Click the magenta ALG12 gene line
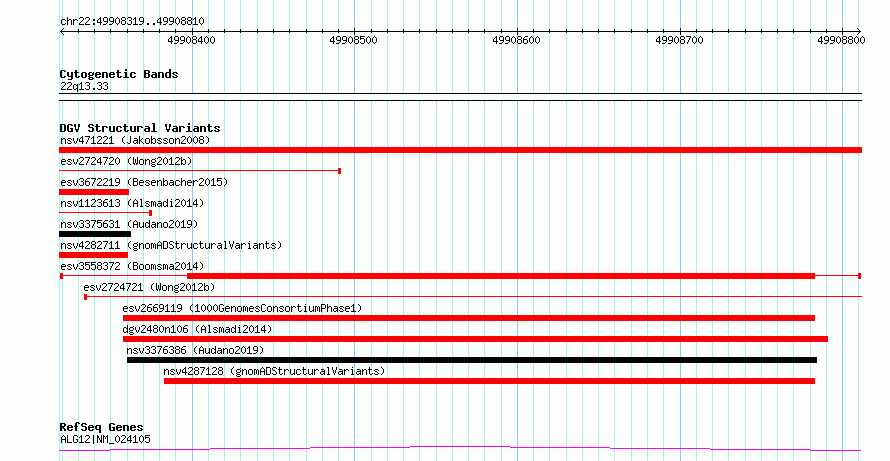The height and width of the screenshot is (461, 890). click(460, 449)
